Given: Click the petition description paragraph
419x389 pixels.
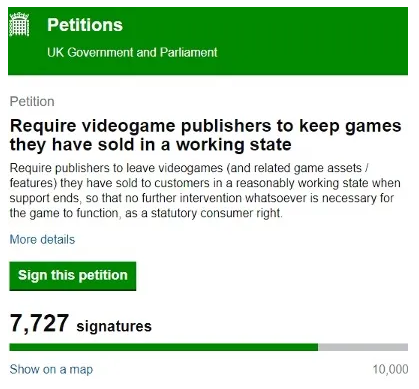Looking at the screenshot, I should 205,190.
